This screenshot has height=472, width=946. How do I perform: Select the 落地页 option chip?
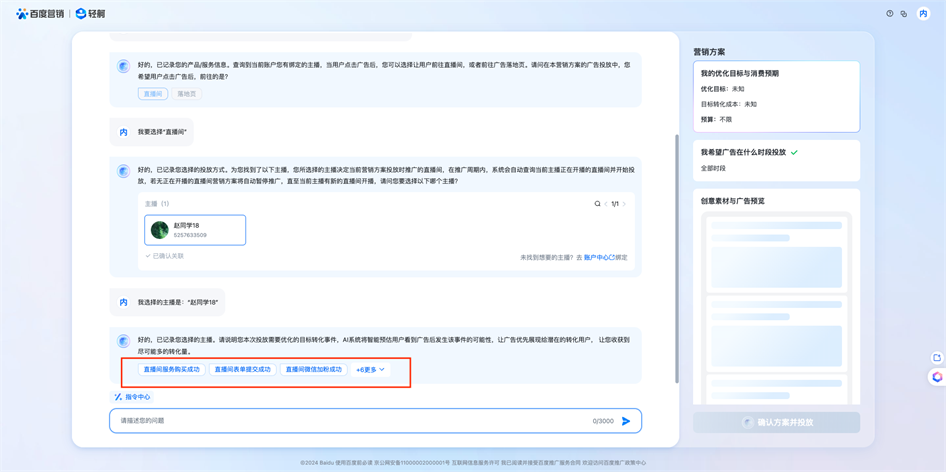(187, 94)
